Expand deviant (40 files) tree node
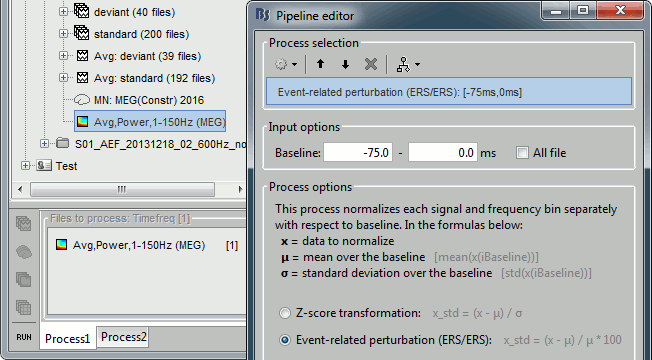This screenshot has height=360, width=652. [63, 12]
